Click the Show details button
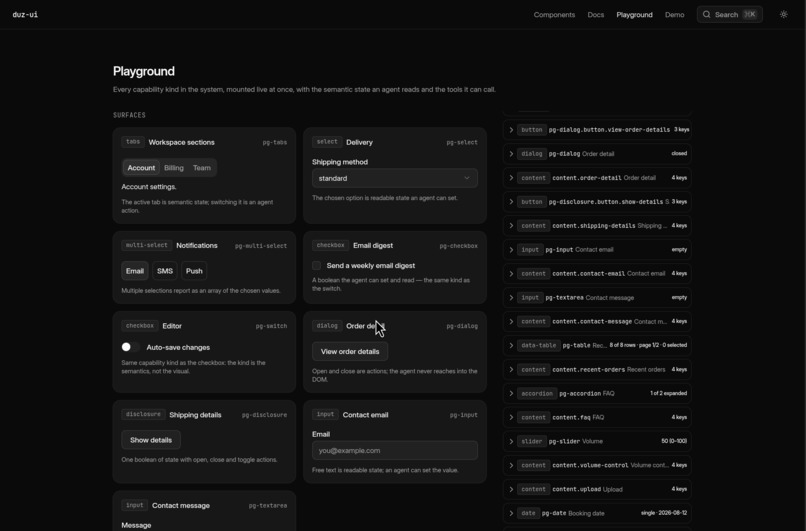Viewport: 806px width, 531px height. 151,440
